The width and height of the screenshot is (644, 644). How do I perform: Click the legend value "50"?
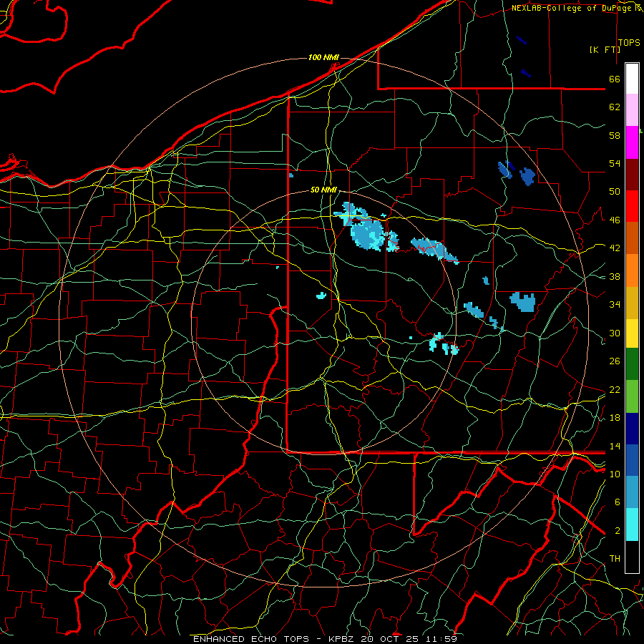click(x=615, y=192)
